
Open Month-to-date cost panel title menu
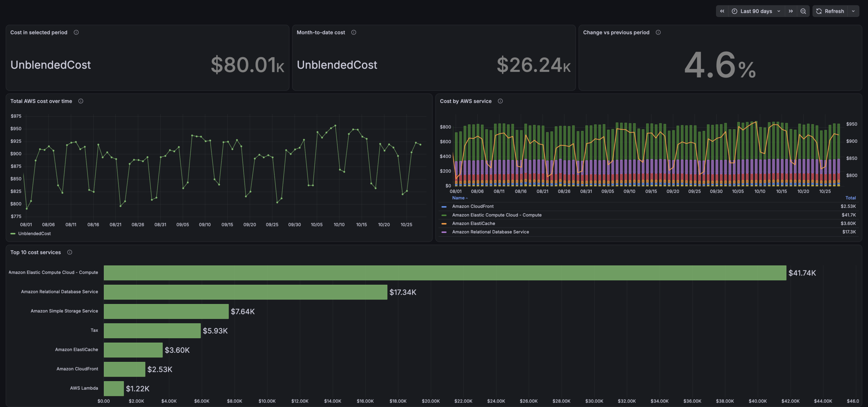click(321, 33)
